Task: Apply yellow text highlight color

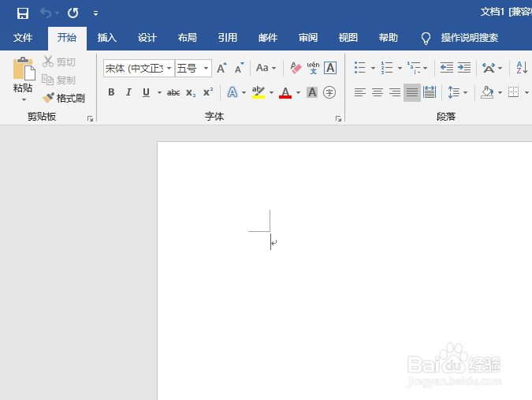Action: tap(259, 92)
